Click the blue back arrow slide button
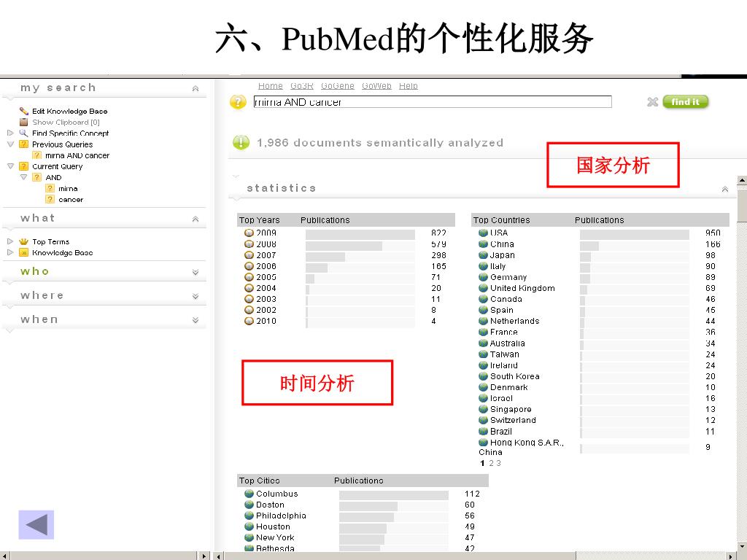Image resolution: width=747 pixels, height=560 pixels. [36, 525]
